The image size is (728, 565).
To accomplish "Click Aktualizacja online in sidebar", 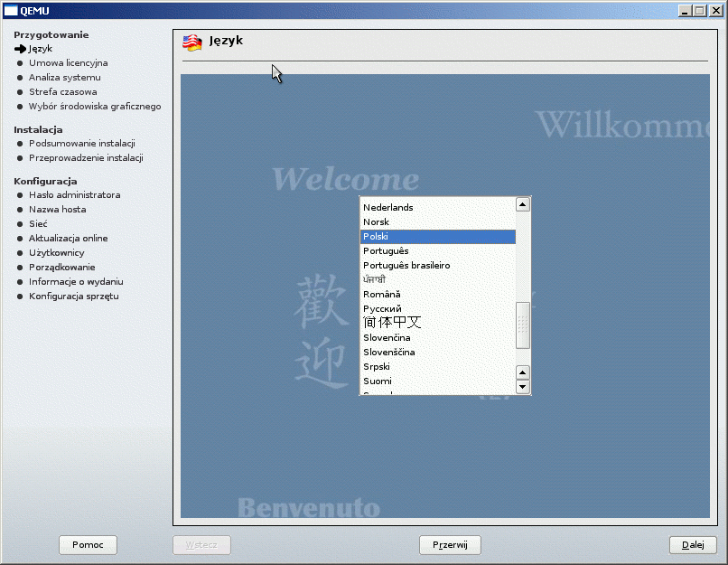I will tap(68, 239).
